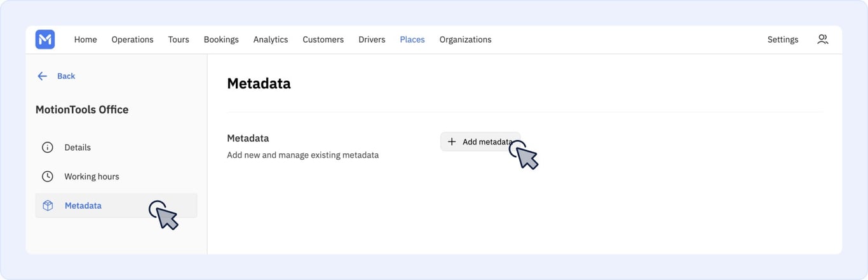The image size is (868, 280).
Task: Select the Metadata sidebar item
Action: tap(116, 206)
